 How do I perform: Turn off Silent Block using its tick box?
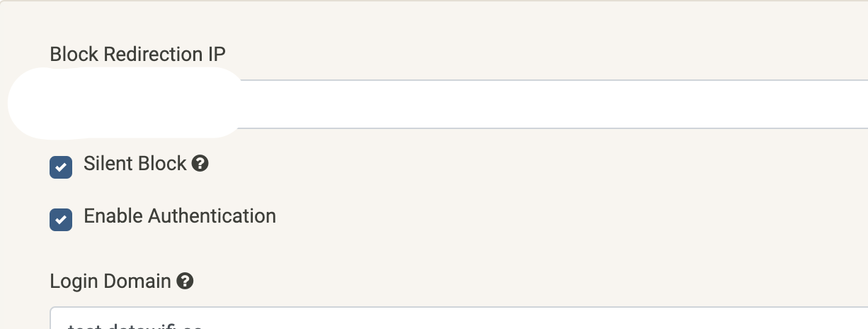pos(61,167)
